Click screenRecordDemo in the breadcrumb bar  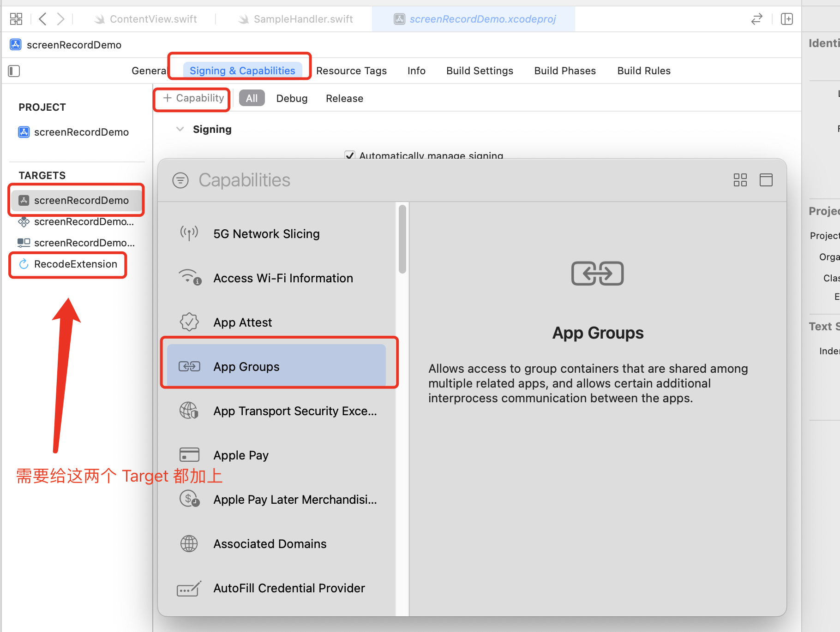74,45
